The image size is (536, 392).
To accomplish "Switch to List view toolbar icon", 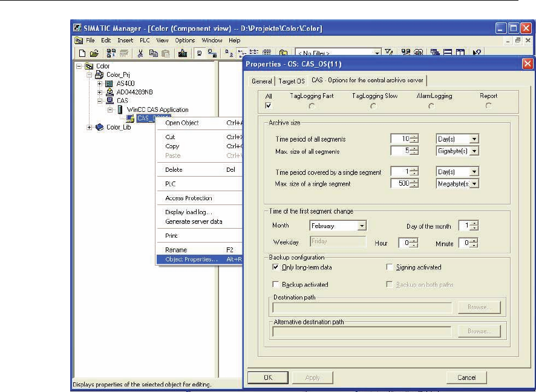I will 253,53.
